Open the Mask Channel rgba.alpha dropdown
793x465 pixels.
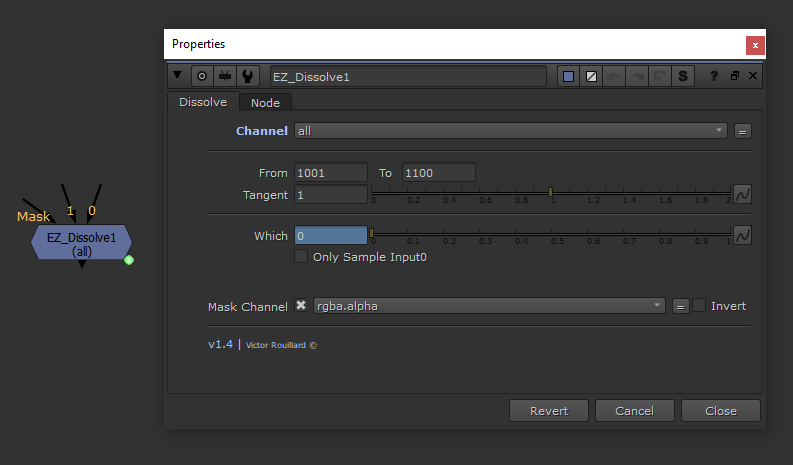tap(489, 306)
